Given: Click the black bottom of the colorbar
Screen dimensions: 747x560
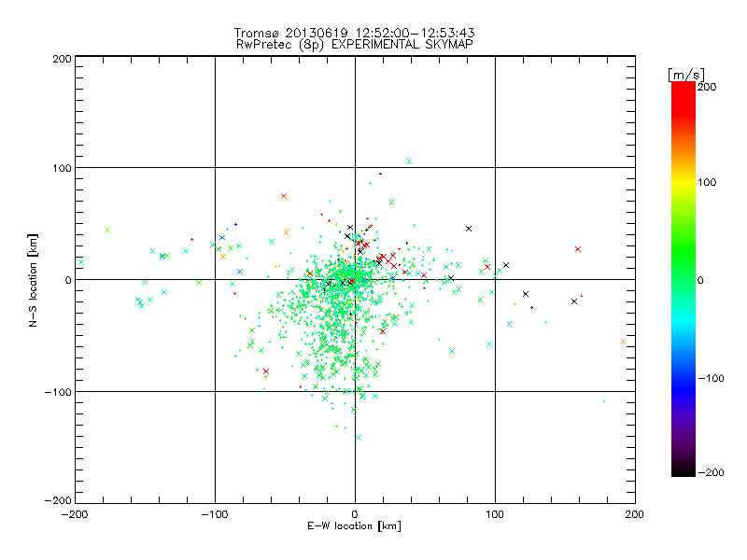Looking at the screenshot, I should point(683,469).
